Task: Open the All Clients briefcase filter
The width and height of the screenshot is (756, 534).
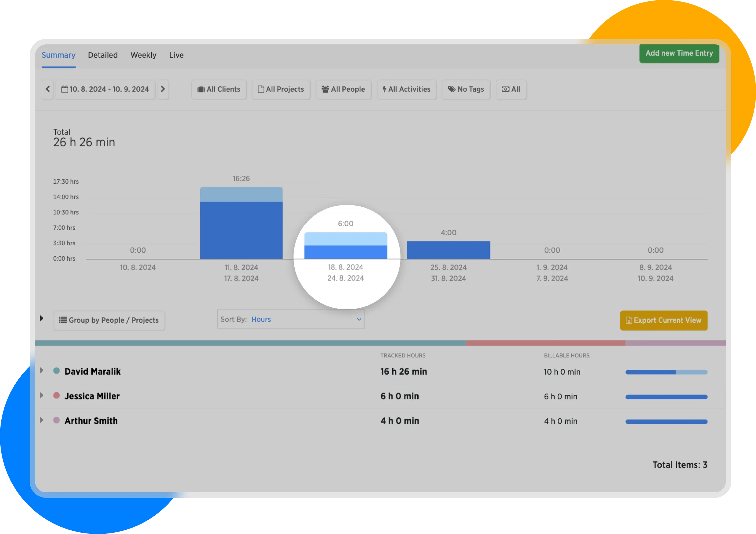Action: [x=219, y=89]
